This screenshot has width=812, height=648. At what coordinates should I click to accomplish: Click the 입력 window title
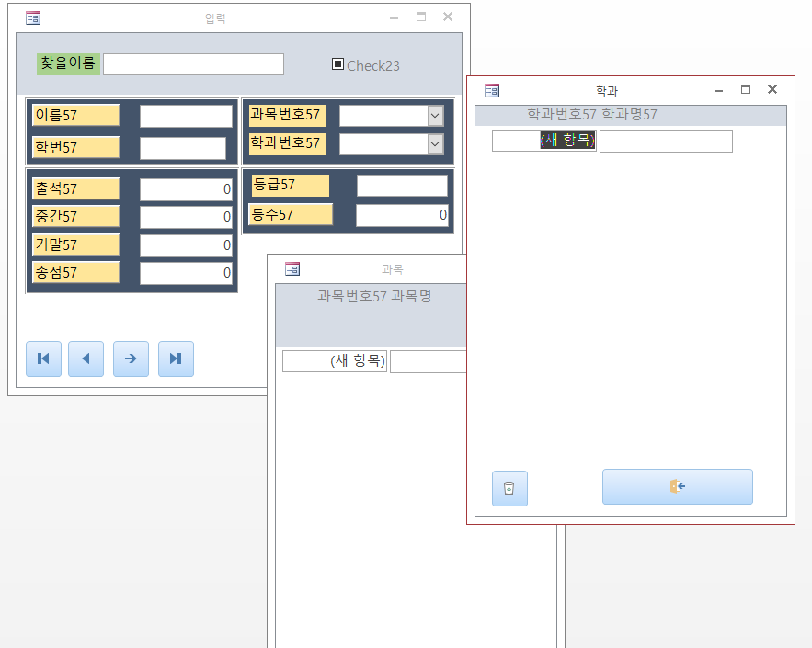point(215,18)
